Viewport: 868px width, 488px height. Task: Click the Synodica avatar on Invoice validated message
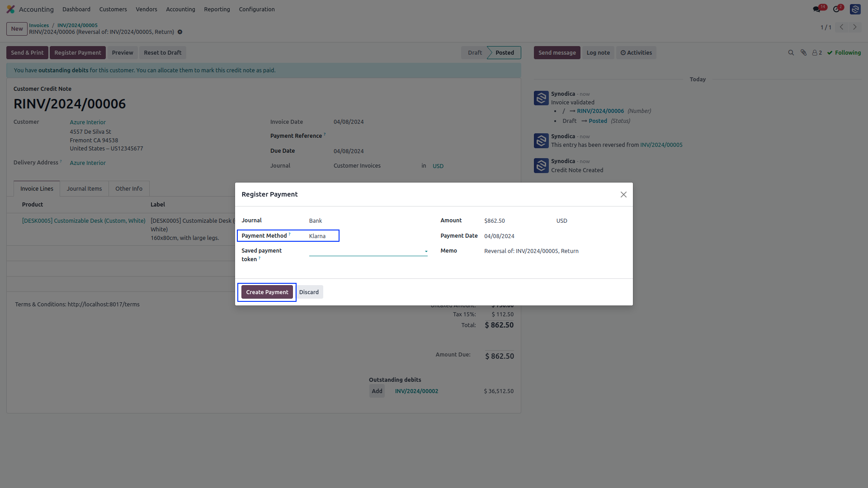(541, 98)
